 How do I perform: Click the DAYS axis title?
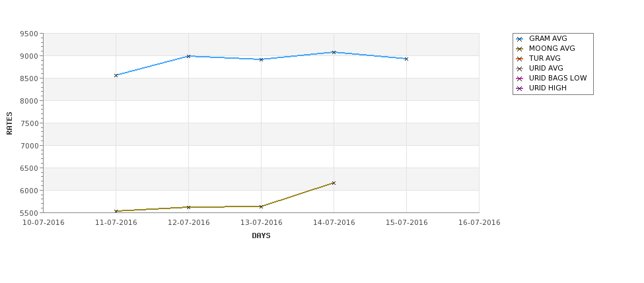click(261, 236)
